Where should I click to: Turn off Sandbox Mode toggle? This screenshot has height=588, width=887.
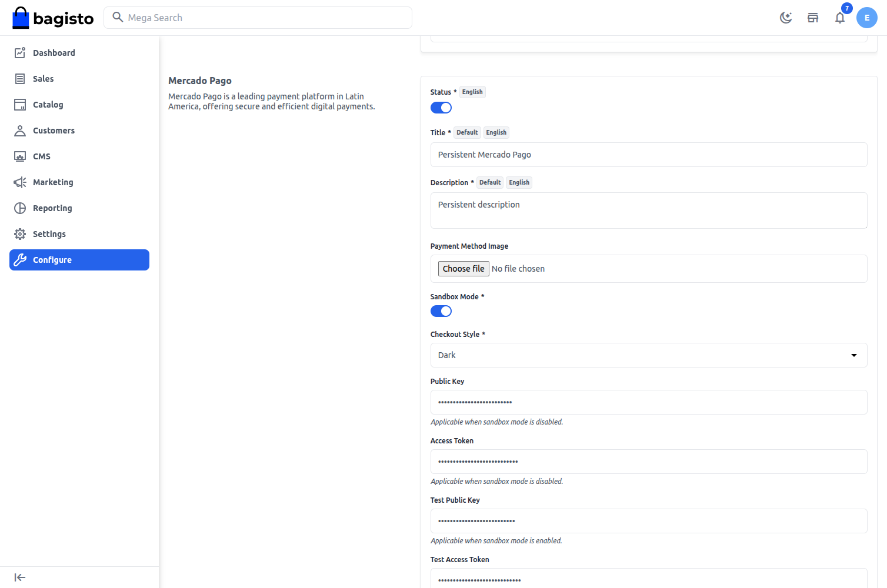441,311
